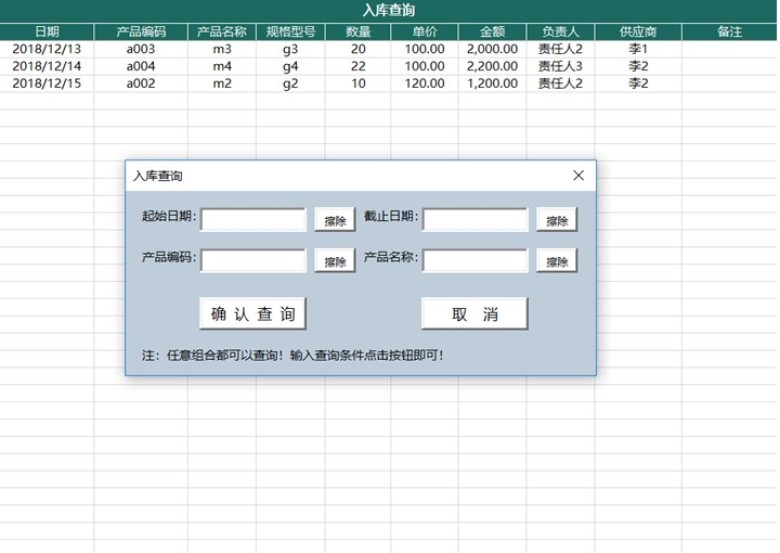The height and width of the screenshot is (553, 780).
Task: Clear the 产品编码 field with 擦除
Action: pyautogui.click(x=335, y=261)
